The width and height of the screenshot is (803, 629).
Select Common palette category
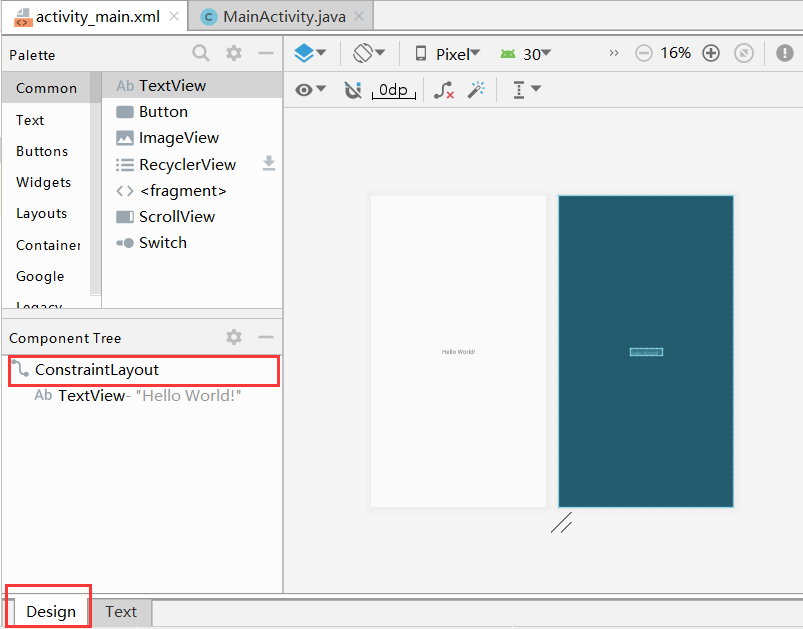[46, 88]
